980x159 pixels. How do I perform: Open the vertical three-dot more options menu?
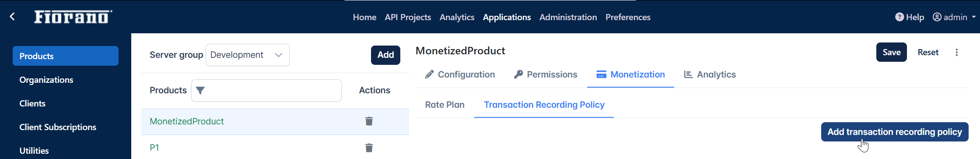tap(957, 53)
